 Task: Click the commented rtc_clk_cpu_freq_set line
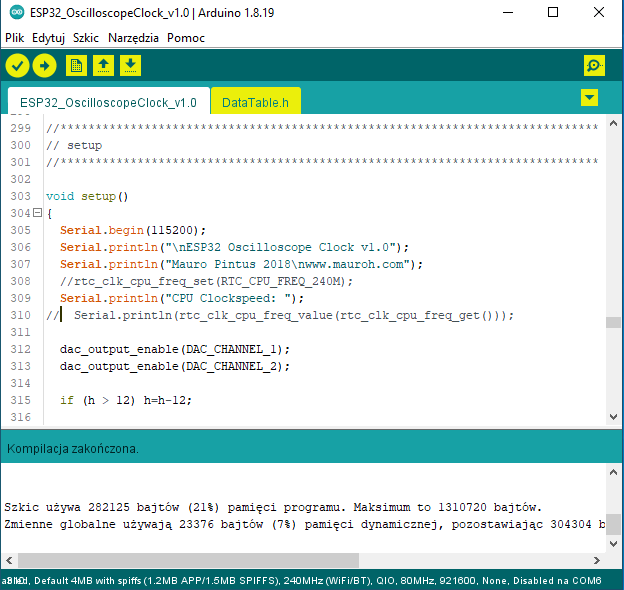[207, 281]
